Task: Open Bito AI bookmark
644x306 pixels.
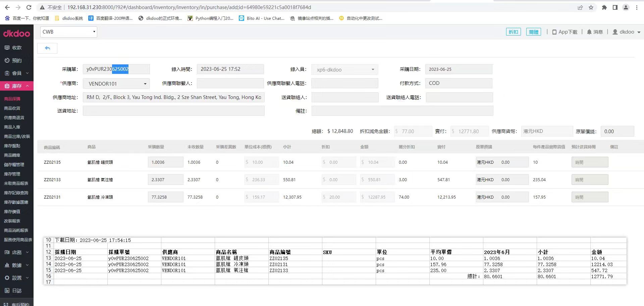Action: [262, 18]
